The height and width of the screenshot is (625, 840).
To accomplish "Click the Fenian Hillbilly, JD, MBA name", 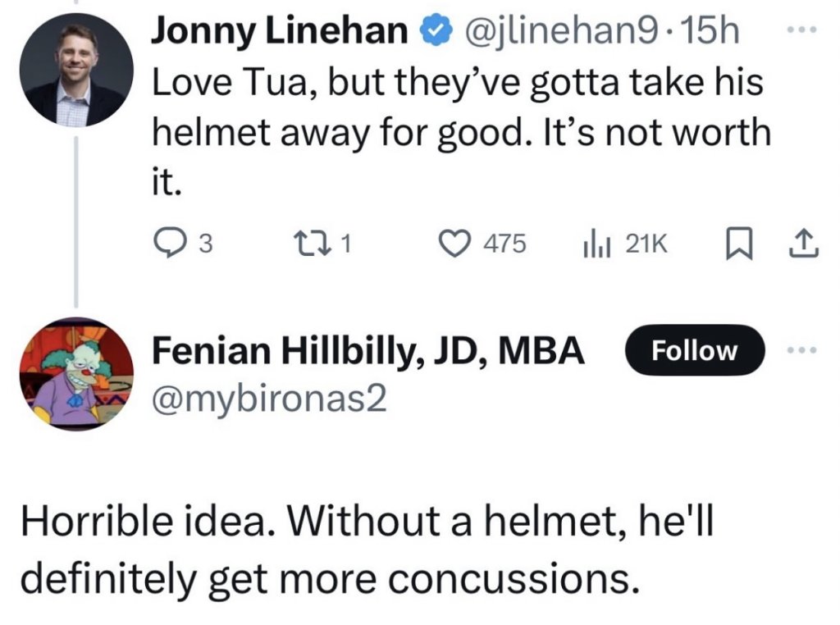I will pyautogui.click(x=369, y=351).
